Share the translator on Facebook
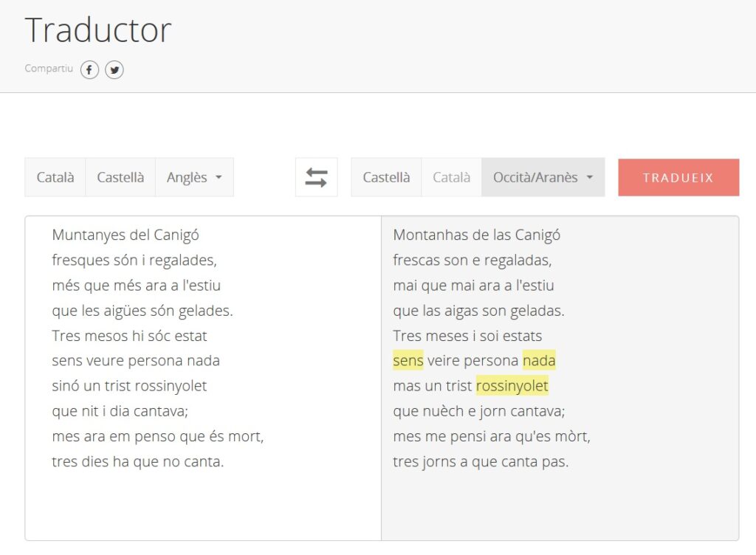 coord(89,70)
